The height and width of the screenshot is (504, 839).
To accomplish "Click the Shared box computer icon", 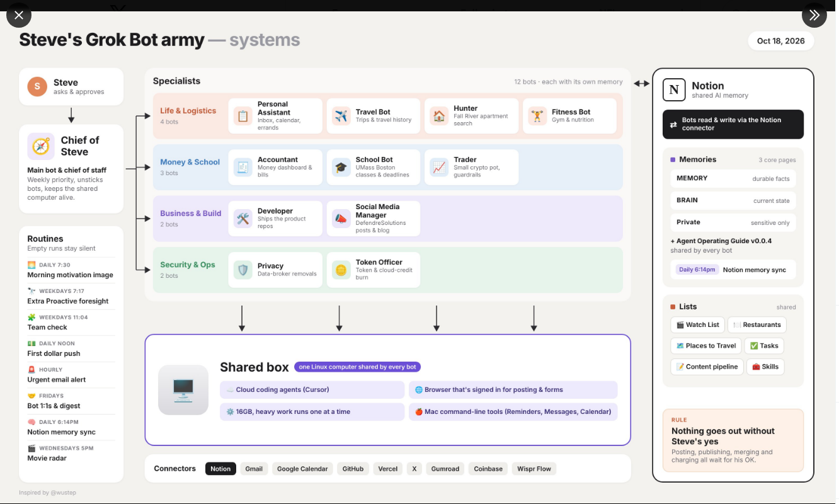I will 183,390.
